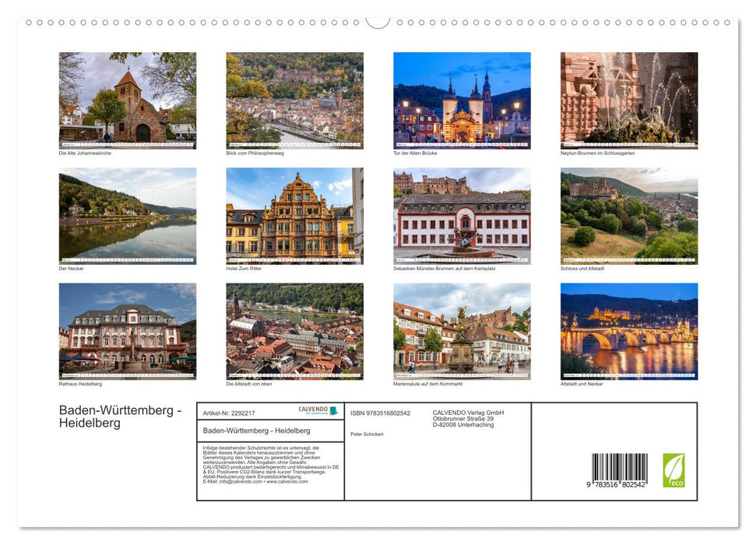Click the caption 'Hotel Zum Ritter'

point(244,269)
